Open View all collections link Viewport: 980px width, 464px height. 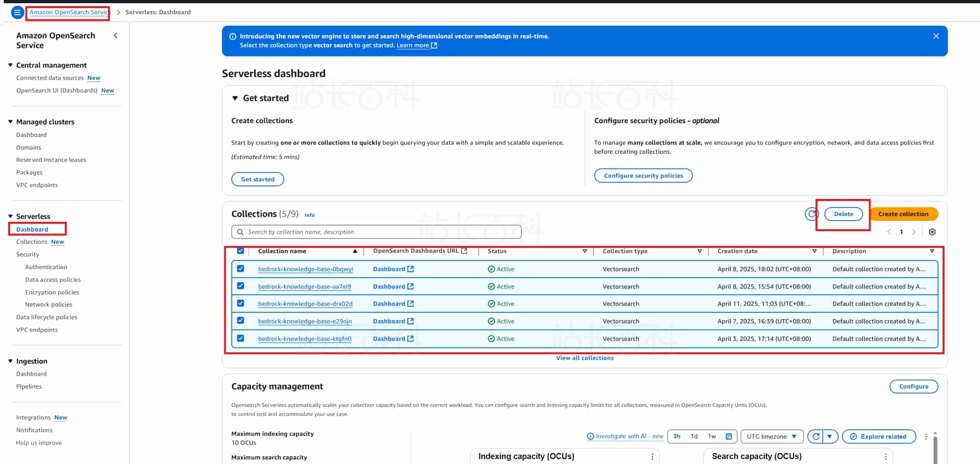tap(584, 358)
